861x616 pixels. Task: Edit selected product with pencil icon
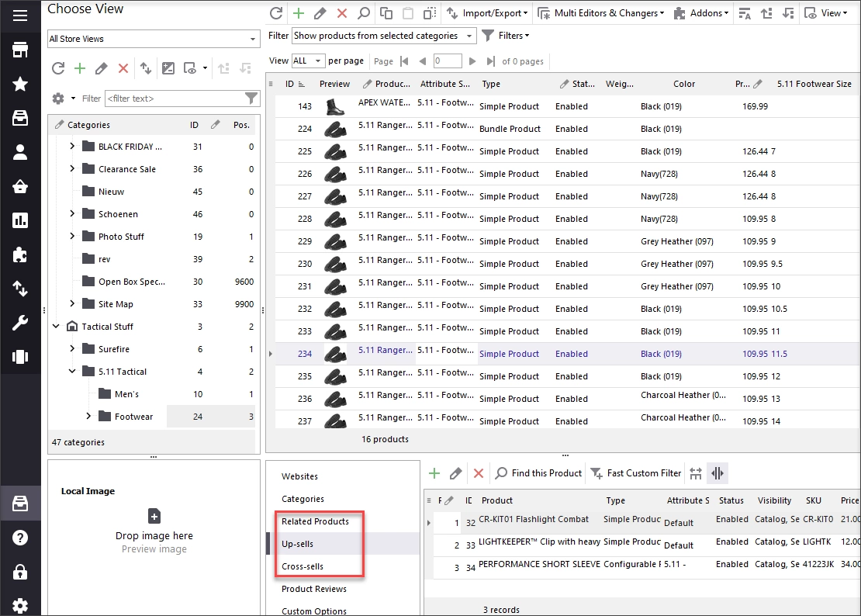pyautogui.click(x=320, y=13)
